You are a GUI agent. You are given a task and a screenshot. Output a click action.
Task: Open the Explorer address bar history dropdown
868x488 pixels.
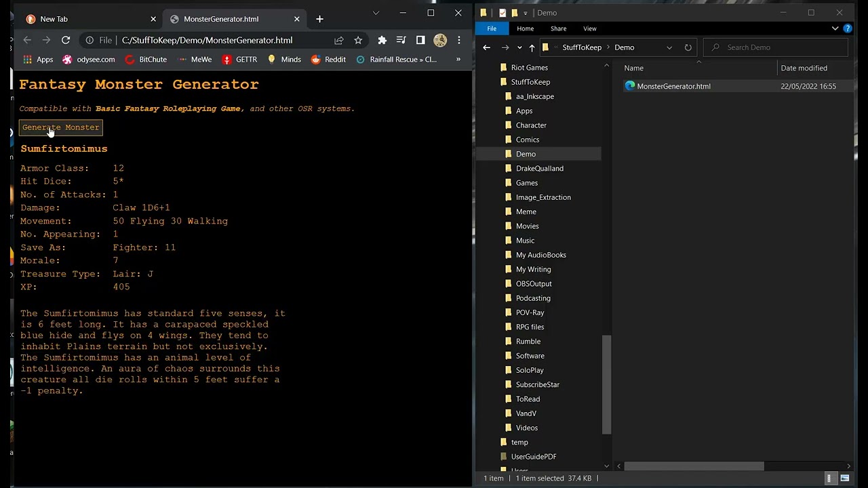click(x=669, y=47)
